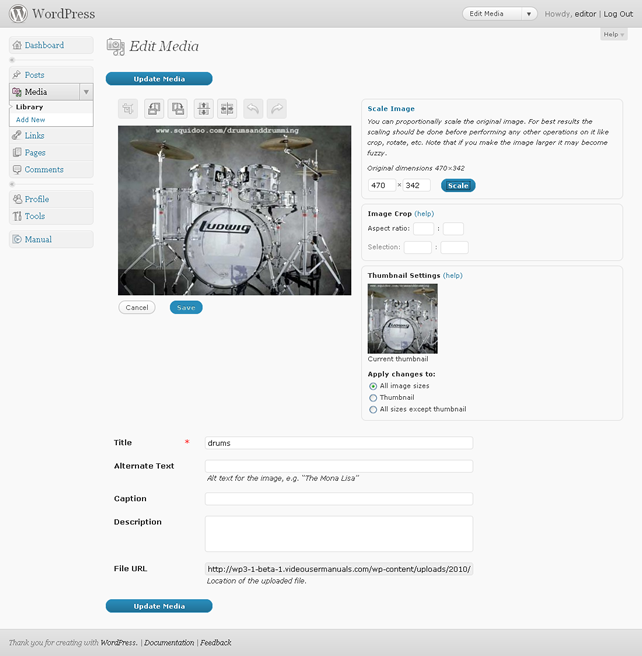Save the edited image
642x656 pixels.
pyautogui.click(x=186, y=308)
